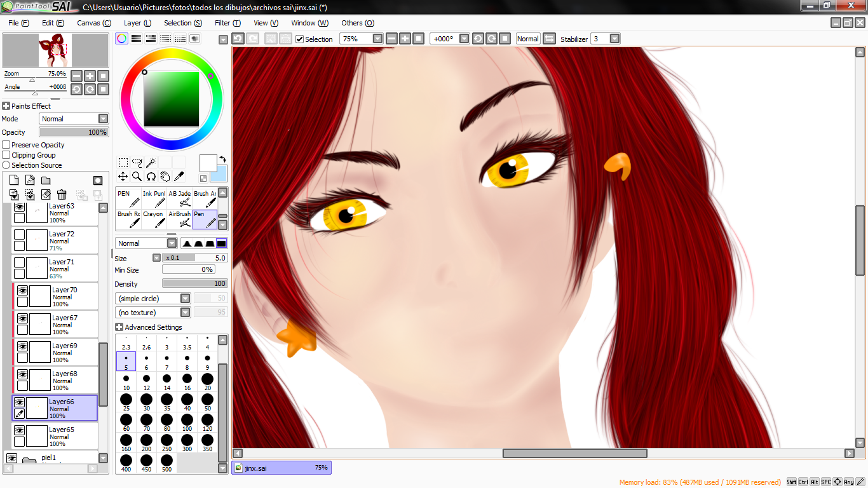Screen dimensions: 868x488
Task: Select the AirBrush tool
Action: coord(179,219)
